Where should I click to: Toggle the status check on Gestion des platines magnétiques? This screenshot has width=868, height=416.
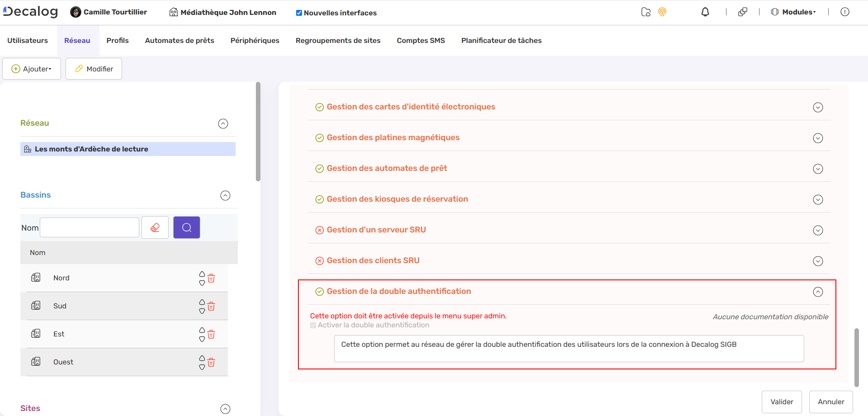click(320, 137)
